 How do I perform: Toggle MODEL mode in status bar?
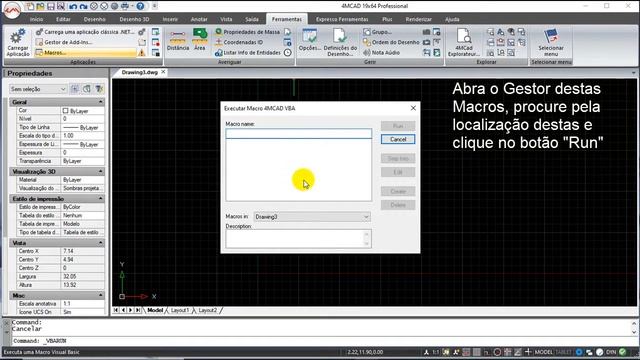(x=543, y=352)
